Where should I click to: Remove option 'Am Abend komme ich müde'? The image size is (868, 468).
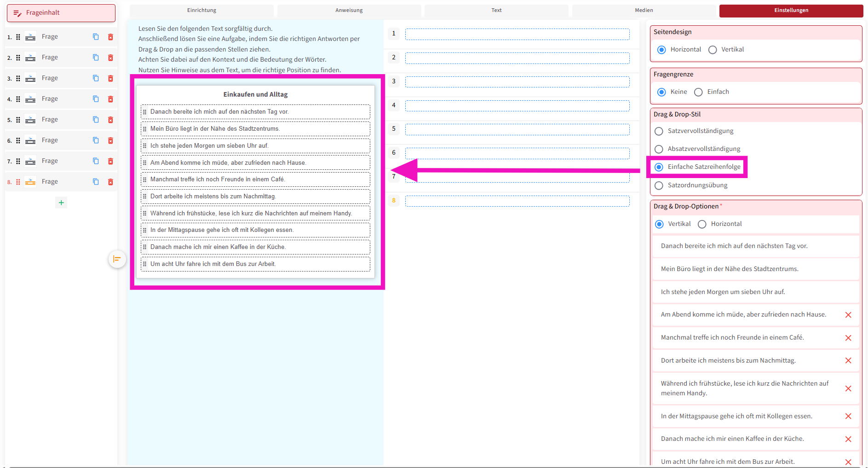(848, 315)
